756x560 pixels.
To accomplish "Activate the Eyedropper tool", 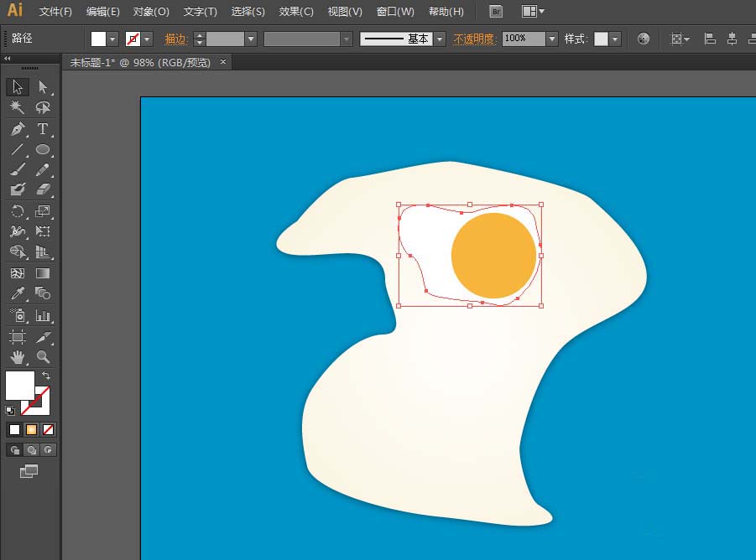I will click(x=18, y=293).
